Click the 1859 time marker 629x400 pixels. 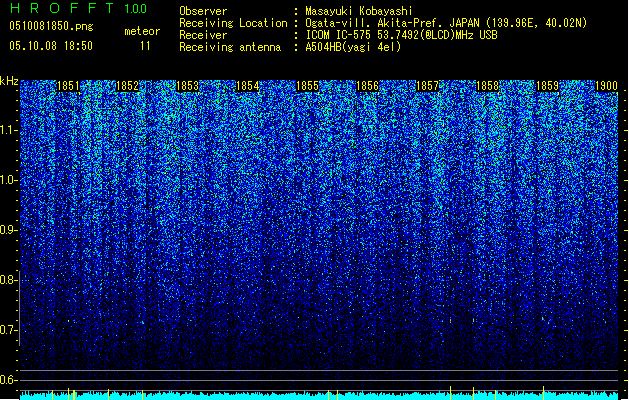click(548, 86)
